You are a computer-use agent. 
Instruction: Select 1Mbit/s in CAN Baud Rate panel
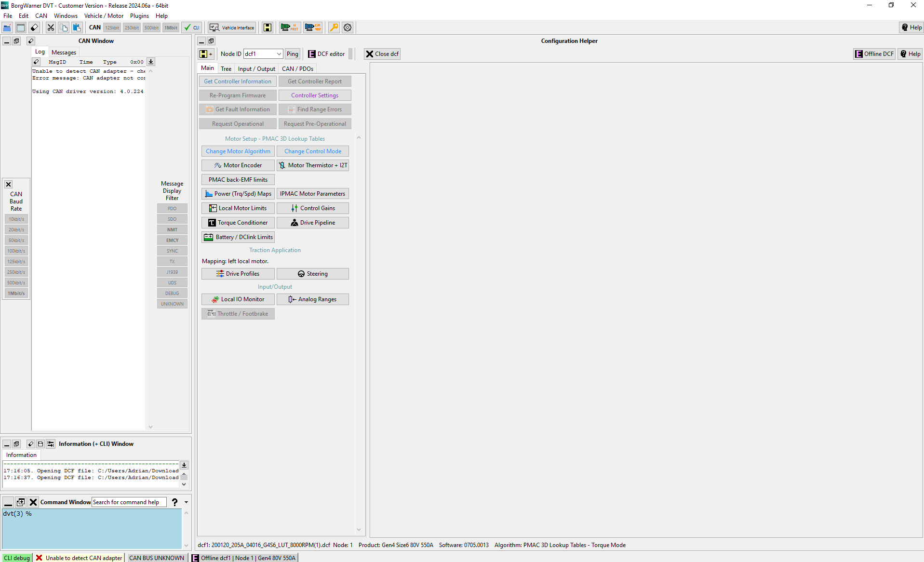(16, 294)
